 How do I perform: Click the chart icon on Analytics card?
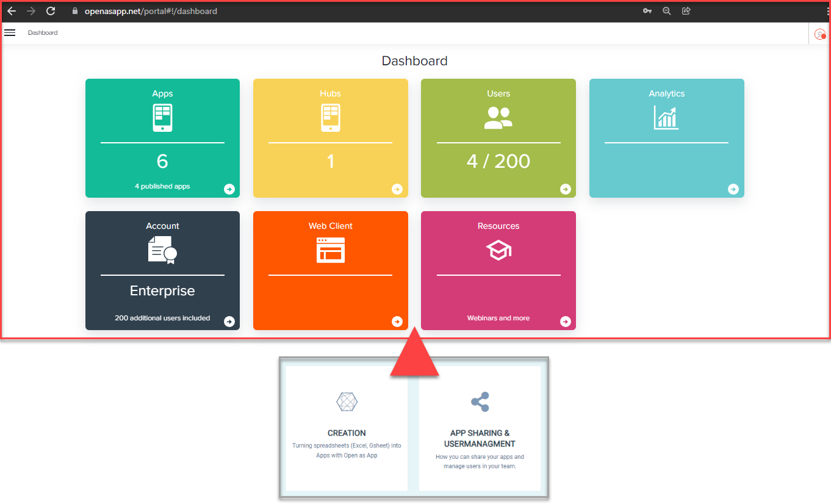(666, 117)
